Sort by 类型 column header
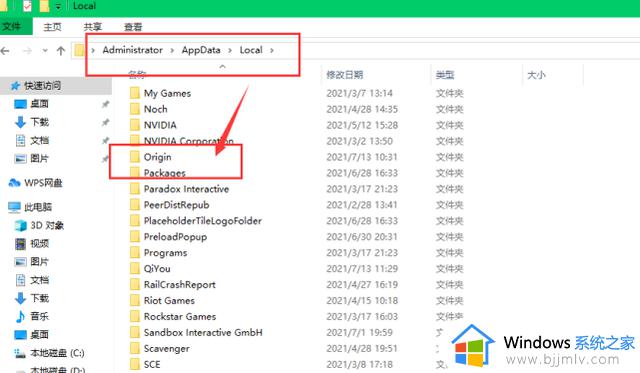640x373 pixels. pyautogui.click(x=445, y=75)
